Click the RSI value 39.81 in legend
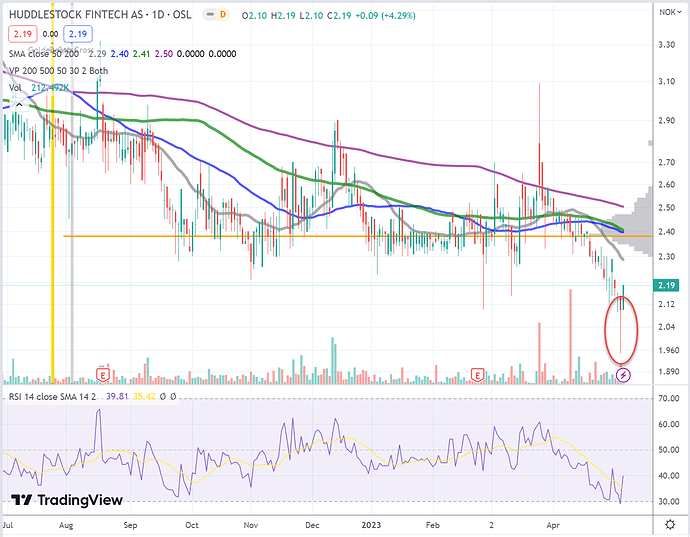Image resolution: width=690 pixels, height=537 pixels. [117, 397]
